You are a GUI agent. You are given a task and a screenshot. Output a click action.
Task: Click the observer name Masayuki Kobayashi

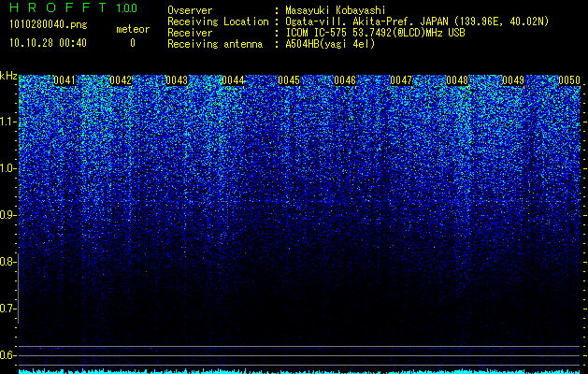coord(336,10)
